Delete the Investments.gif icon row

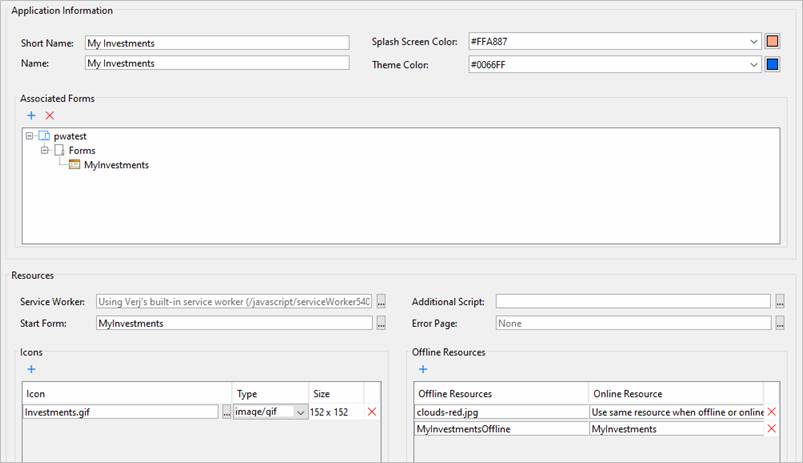click(372, 412)
